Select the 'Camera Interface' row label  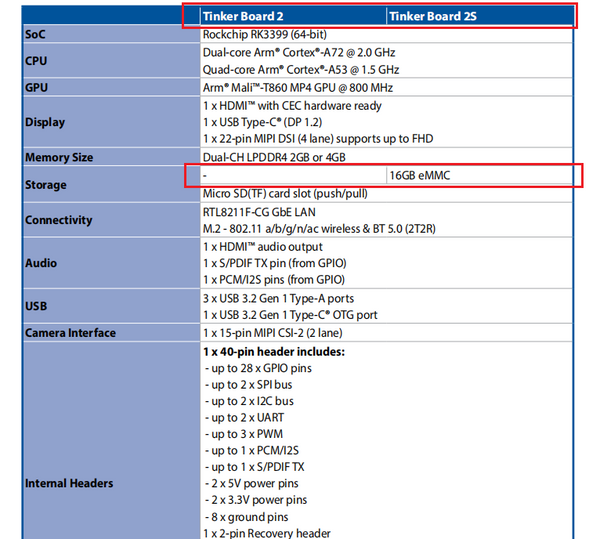(70, 333)
